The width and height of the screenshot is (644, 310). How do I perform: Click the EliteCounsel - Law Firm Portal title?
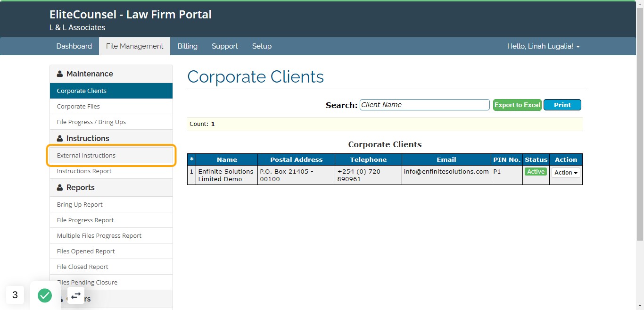coord(131,15)
